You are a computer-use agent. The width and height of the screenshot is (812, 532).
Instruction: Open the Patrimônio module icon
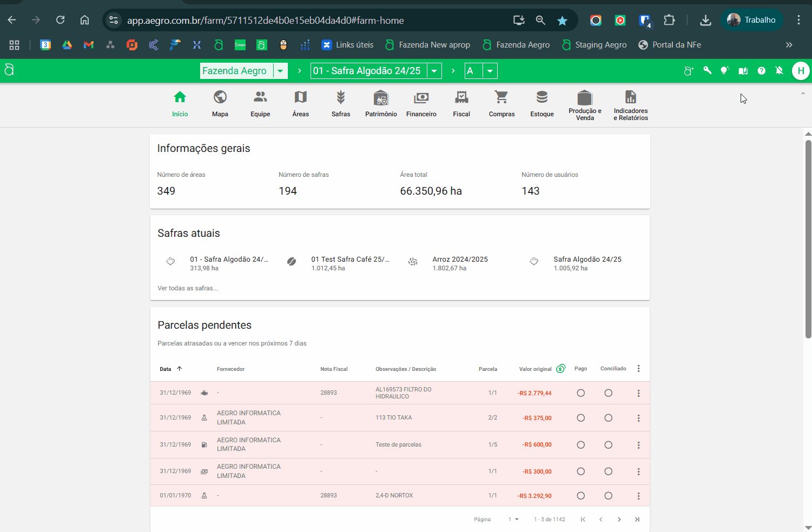coord(381,98)
